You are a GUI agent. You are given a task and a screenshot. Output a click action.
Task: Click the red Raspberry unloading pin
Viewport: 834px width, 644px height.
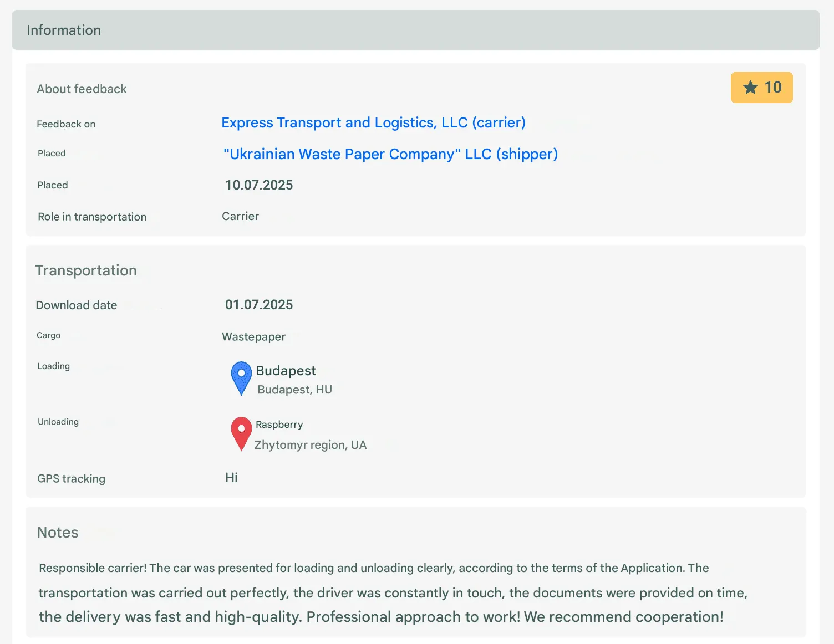click(241, 433)
